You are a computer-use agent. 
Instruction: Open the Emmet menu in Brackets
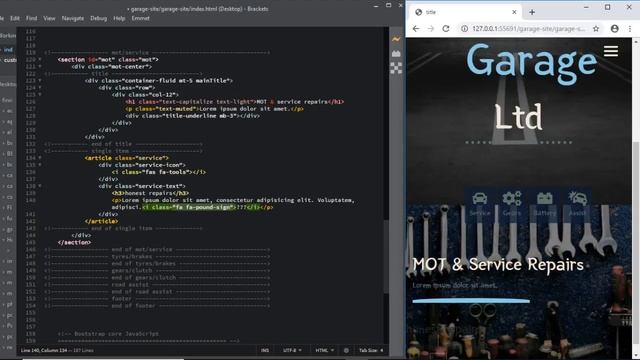140,18
